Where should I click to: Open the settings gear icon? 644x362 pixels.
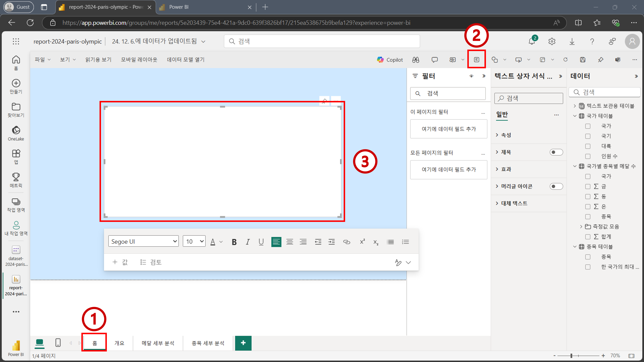click(x=552, y=41)
